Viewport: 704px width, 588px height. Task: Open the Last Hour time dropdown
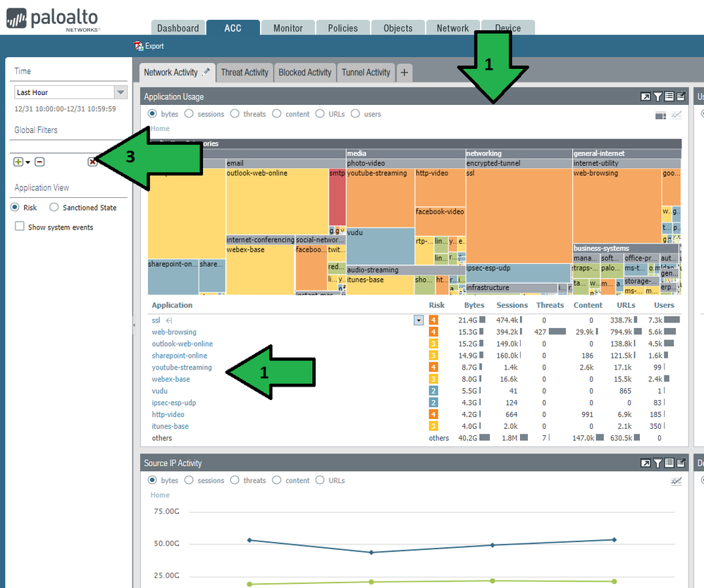point(121,92)
